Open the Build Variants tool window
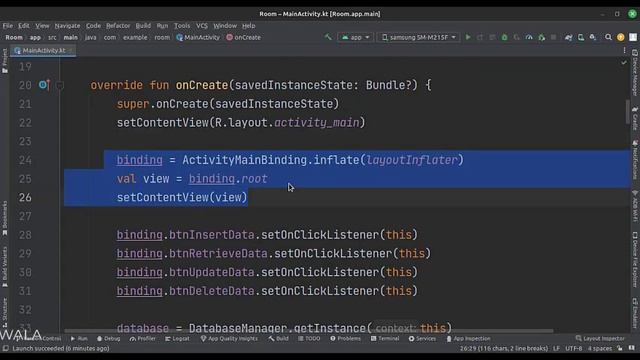This screenshot has height=360, width=640. (x=4, y=267)
